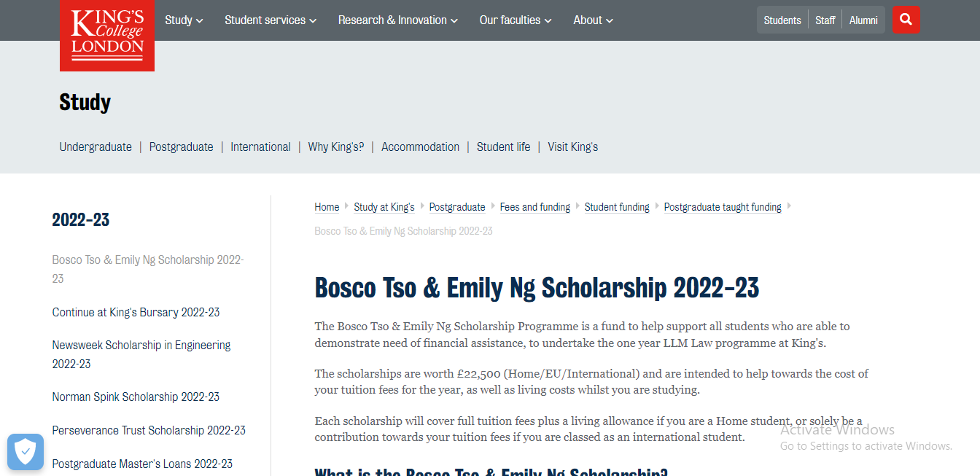Open Perseverance Trust Scholarship 2022-23
Screen dimensions: 980x476
point(149,430)
